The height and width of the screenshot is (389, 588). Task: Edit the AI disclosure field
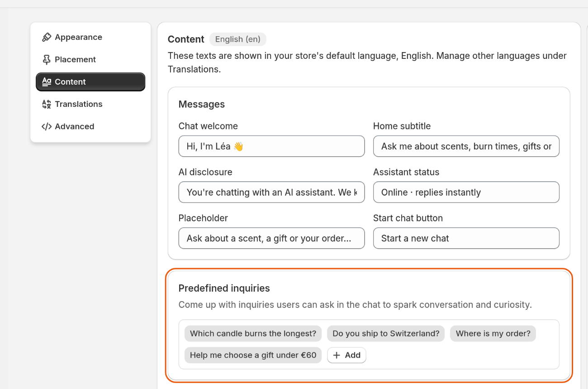[x=271, y=192]
